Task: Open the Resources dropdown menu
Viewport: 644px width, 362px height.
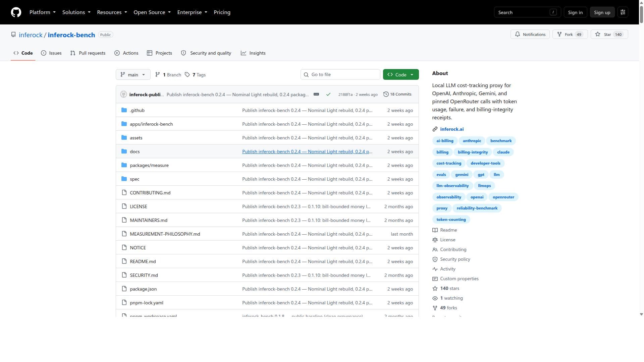Action: (x=112, y=12)
